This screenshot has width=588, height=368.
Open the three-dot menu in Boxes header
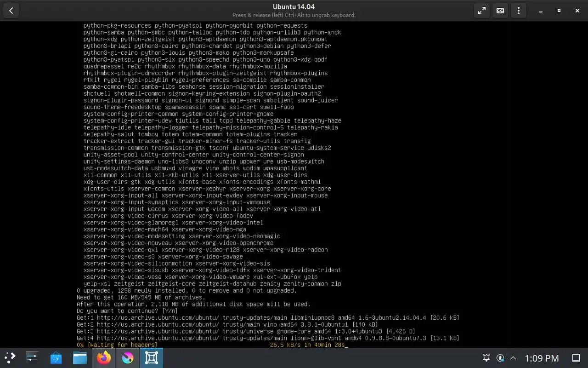[x=519, y=11]
